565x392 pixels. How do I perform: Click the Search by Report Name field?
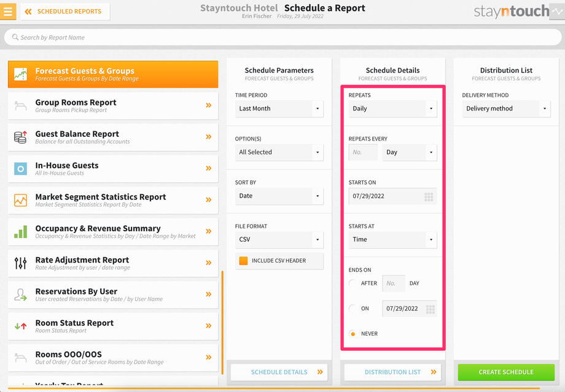pyautogui.click(x=282, y=37)
